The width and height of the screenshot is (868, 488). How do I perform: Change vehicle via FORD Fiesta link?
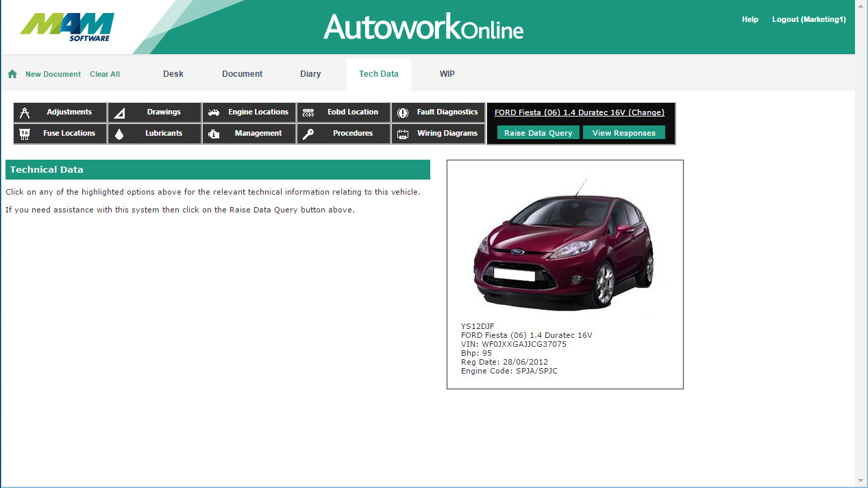(579, 112)
